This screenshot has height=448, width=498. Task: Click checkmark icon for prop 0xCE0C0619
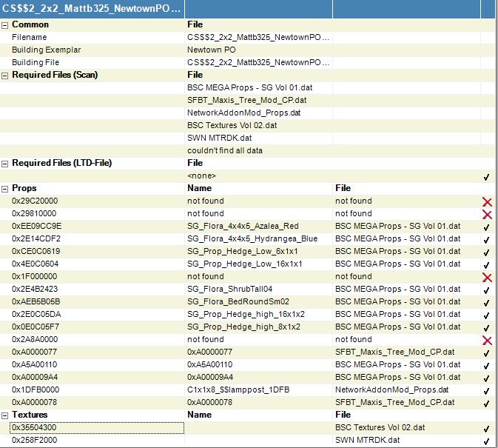click(x=486, y=253)
